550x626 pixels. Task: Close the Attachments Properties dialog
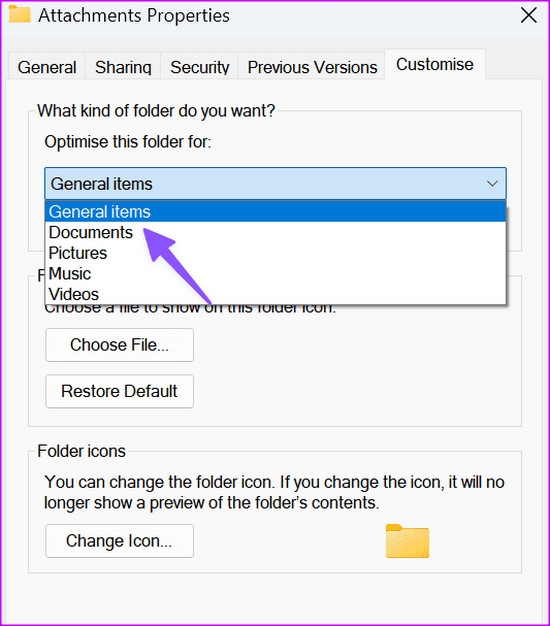(528, 16)
